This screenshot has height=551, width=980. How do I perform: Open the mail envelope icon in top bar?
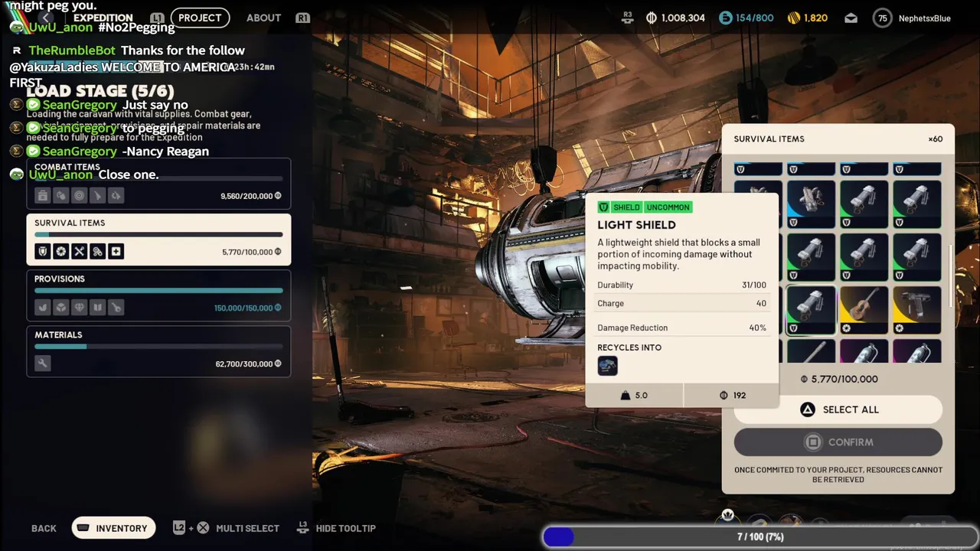pyautogui.click(x=851, y=18)
